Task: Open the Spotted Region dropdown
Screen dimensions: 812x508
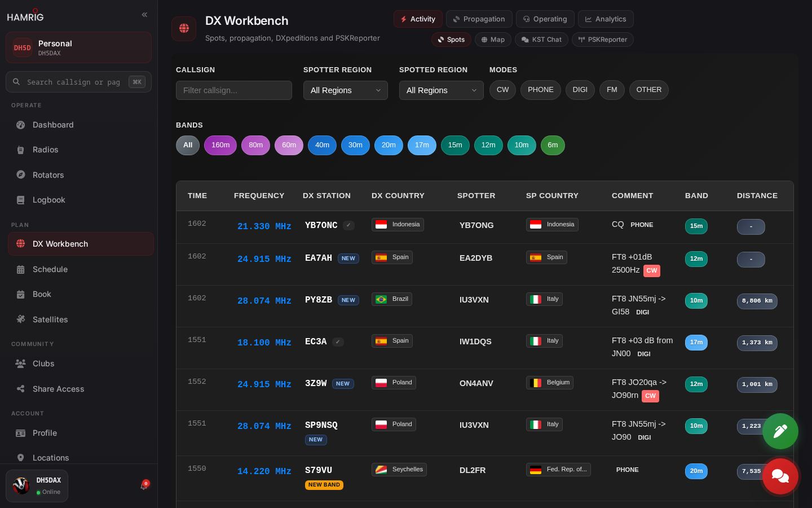Action: pyautogui.click(x=442, y=90)
